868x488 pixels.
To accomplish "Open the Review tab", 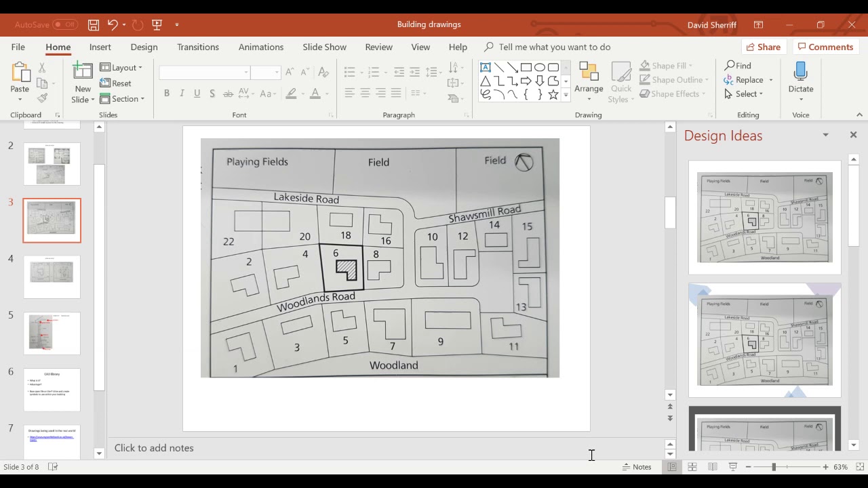I will [x=378, y=47].
